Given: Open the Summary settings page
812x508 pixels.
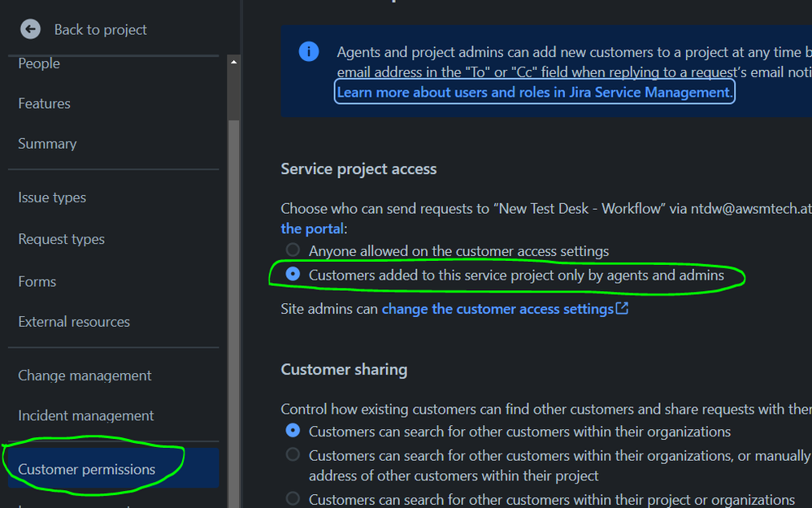Looking at the screenshot, I should (46, 143).
